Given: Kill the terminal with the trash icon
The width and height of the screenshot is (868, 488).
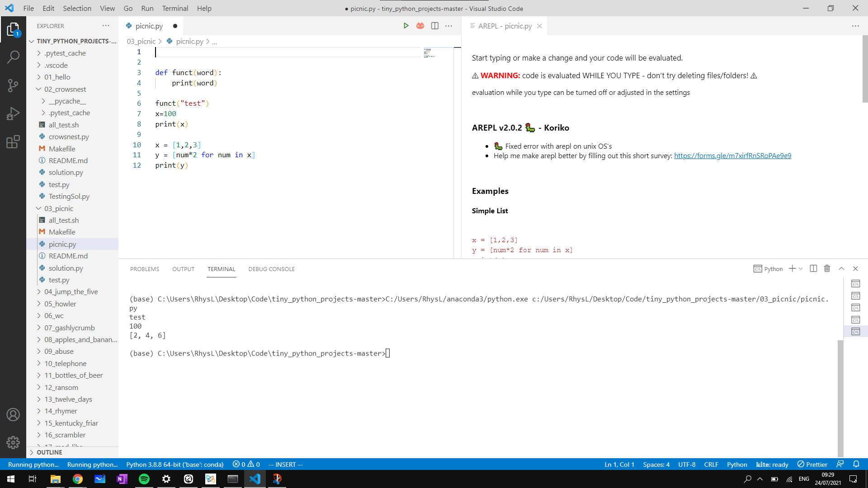Looking at the screenshot, I should pos(827,268).
